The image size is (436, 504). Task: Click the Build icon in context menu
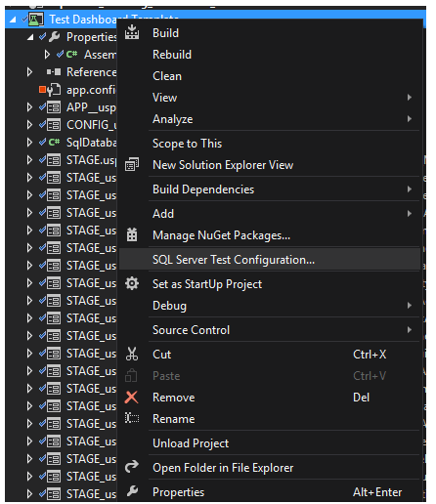click(132, 32)
